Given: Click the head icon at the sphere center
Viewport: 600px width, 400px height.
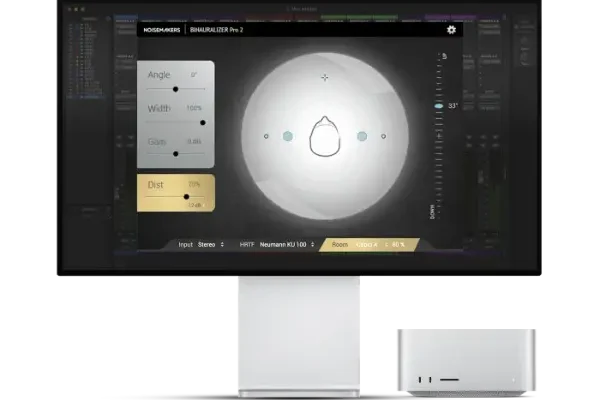Looking at the screenshot, I should coord(324,137).
